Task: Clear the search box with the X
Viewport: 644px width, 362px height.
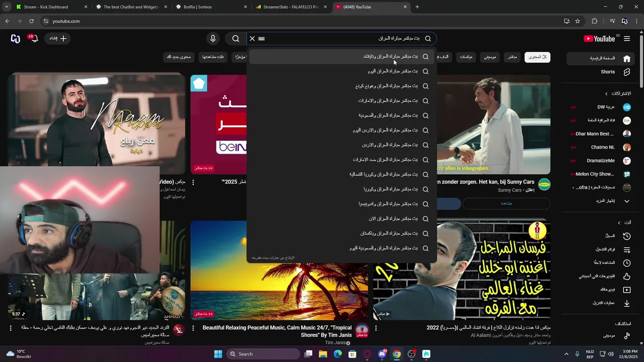Action: tap(252, 39)
